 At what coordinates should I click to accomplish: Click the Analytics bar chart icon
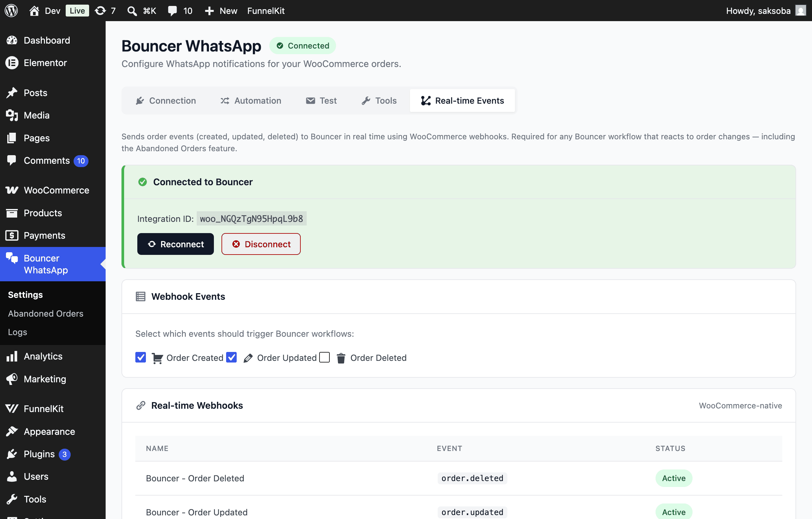[12, 356]
